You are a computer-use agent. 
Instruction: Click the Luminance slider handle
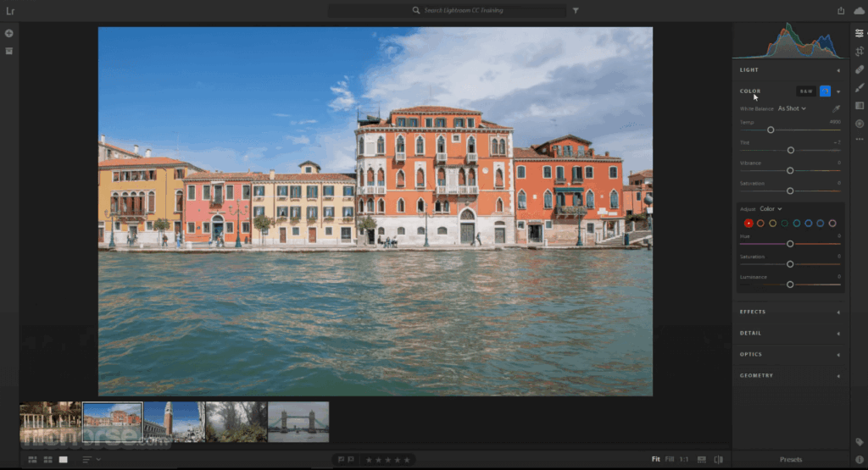click(x=790, y=285)
